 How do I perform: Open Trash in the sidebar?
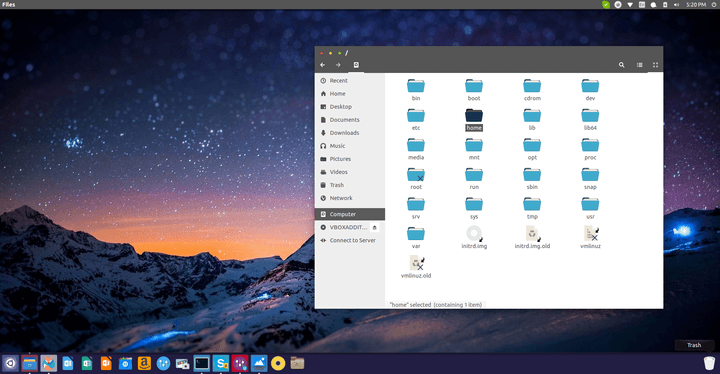point(350,185)
